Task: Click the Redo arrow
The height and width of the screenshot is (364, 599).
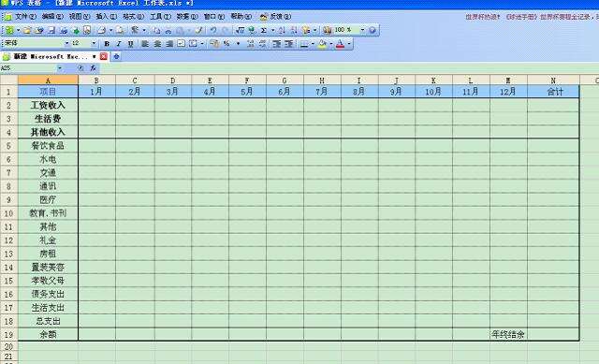Action: point(226,30)
